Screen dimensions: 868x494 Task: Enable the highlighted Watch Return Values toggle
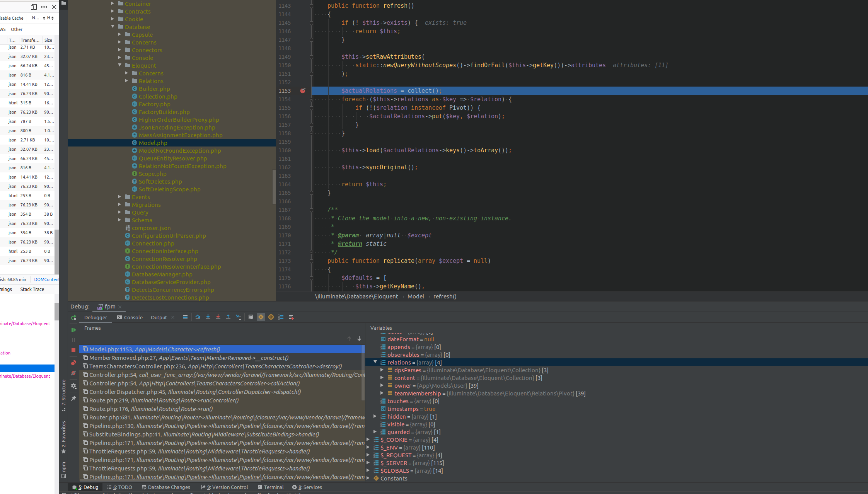coord(261,317)
